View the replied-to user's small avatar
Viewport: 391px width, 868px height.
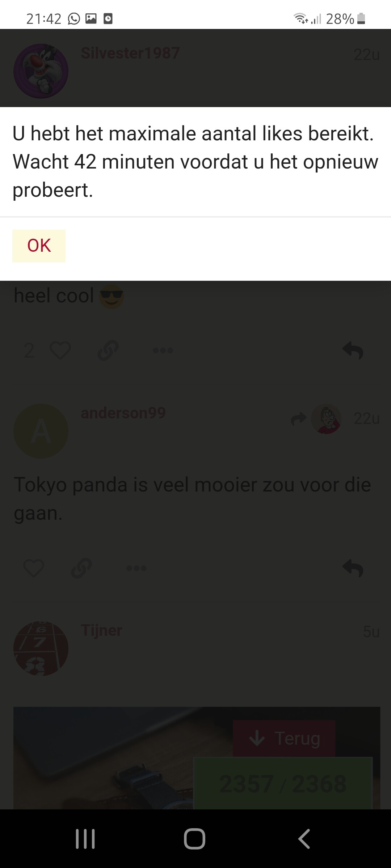(326, 418)
